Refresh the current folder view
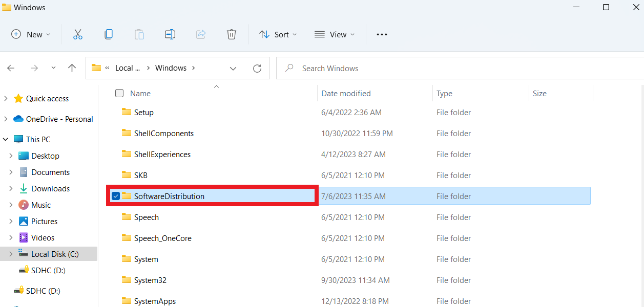The width and height of the screenshot is (644, 307). 258,68
